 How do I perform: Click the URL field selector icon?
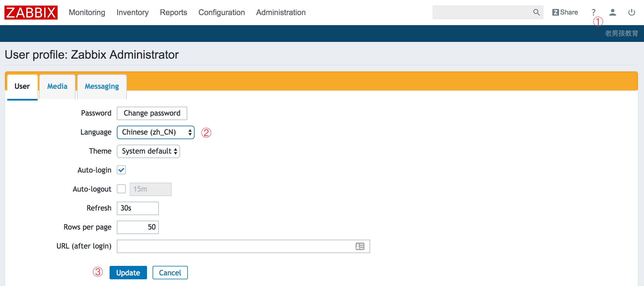(x=360, y=246)
